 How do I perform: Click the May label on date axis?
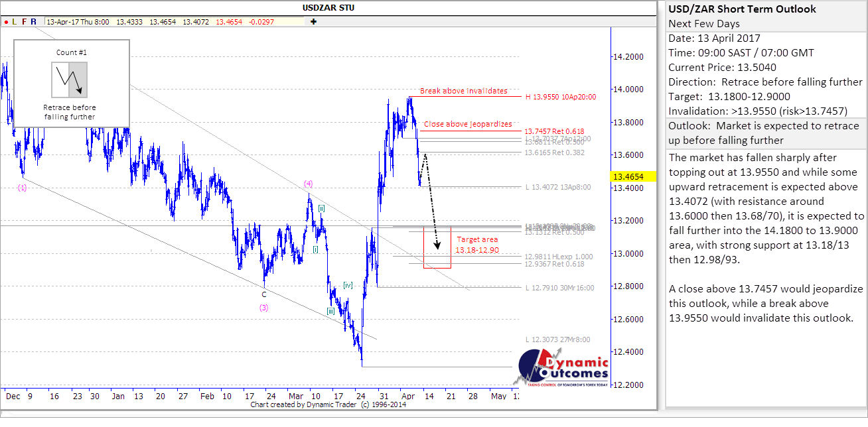coord(498,396)
